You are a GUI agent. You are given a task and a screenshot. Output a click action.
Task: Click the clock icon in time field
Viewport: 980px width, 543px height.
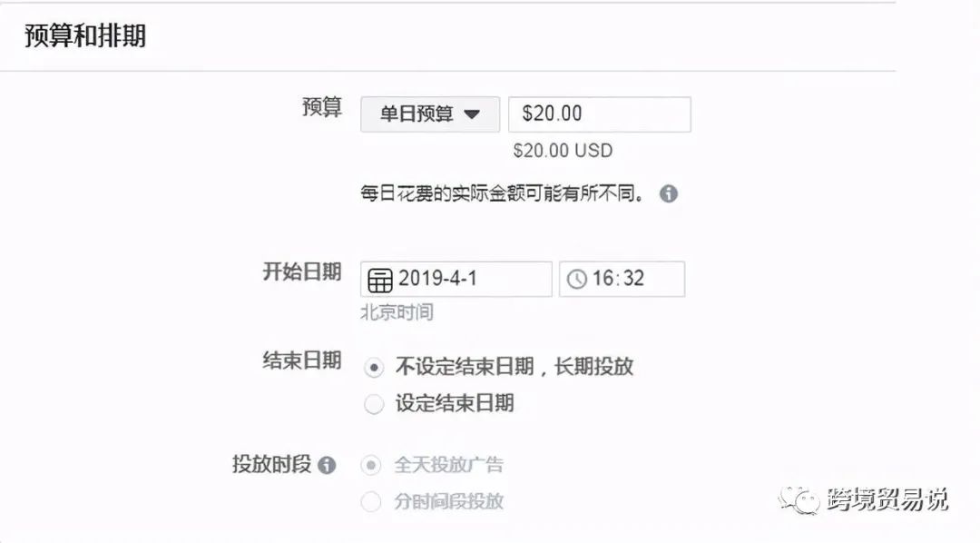[x=576, y=279]
